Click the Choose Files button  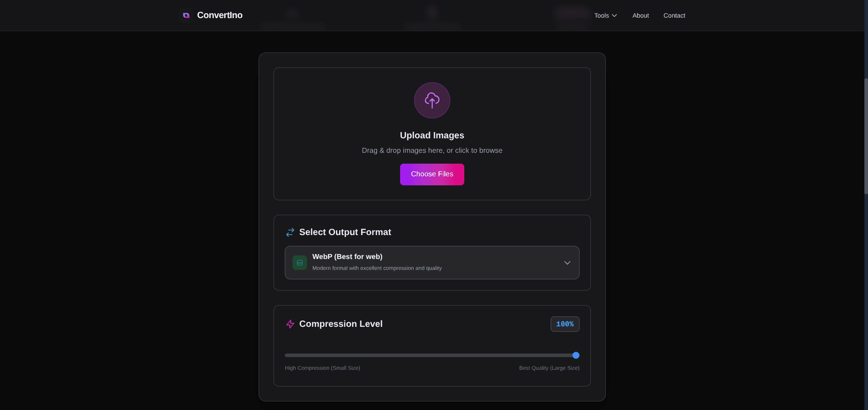click(432, 174)
